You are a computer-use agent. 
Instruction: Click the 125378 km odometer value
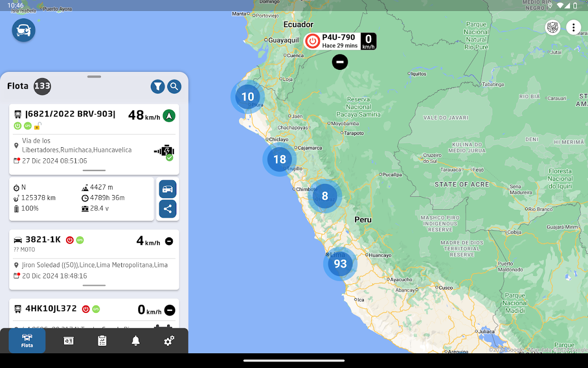pyautogui.click(x=39, y=198)
